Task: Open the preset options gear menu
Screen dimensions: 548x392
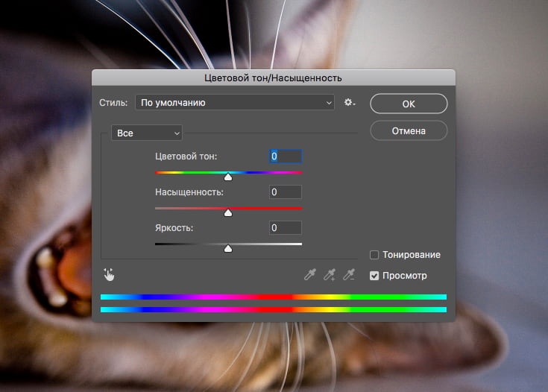Action: pos(349,103)
